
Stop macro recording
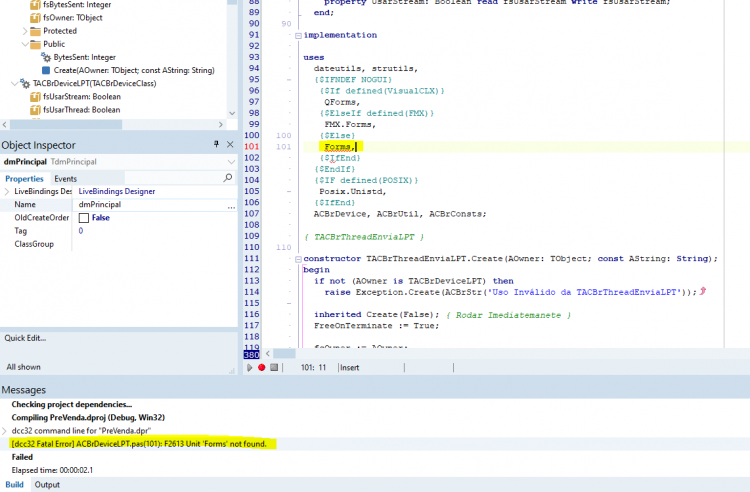(274, 368)
